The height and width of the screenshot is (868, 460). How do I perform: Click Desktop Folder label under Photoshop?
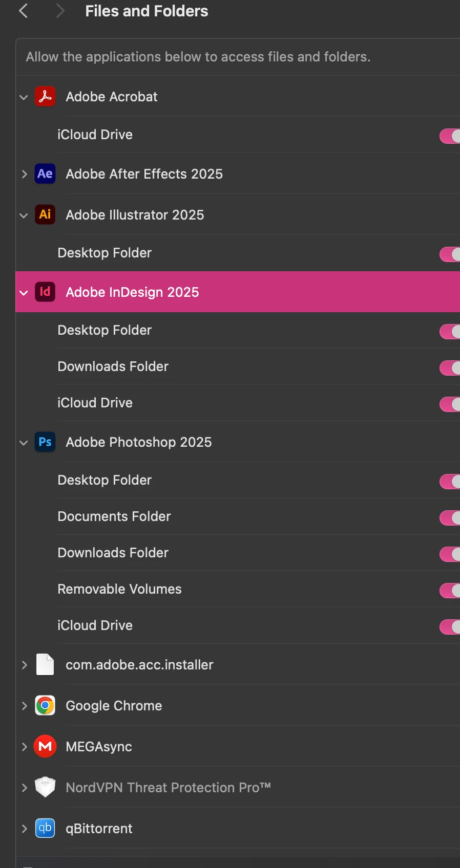point(104,480)
